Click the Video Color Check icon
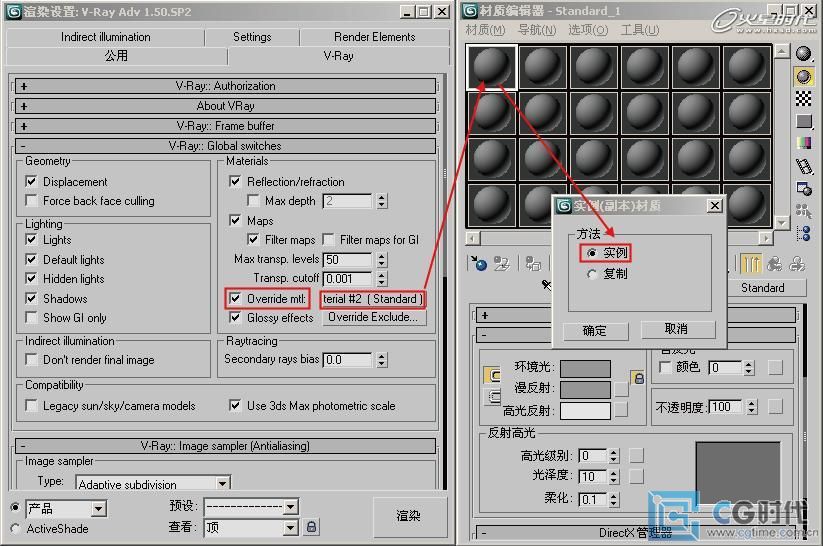 tap(803, 143)
